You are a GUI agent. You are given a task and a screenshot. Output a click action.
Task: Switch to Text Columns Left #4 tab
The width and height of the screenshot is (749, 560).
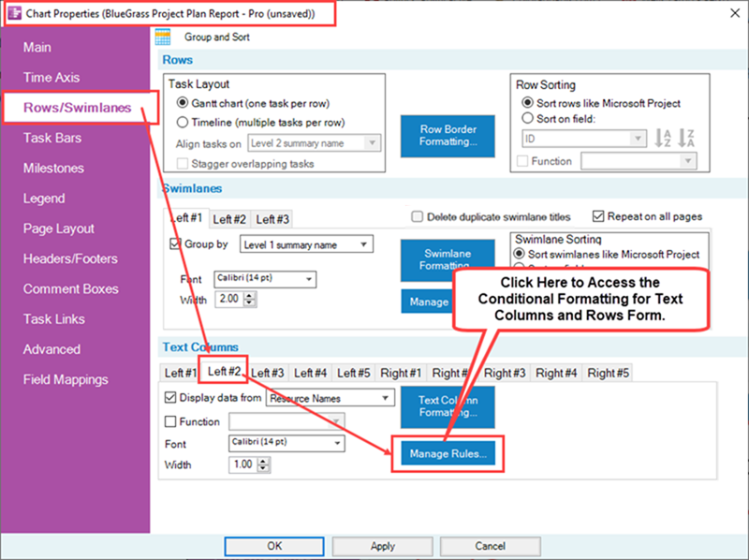click(x=311, y=373)
